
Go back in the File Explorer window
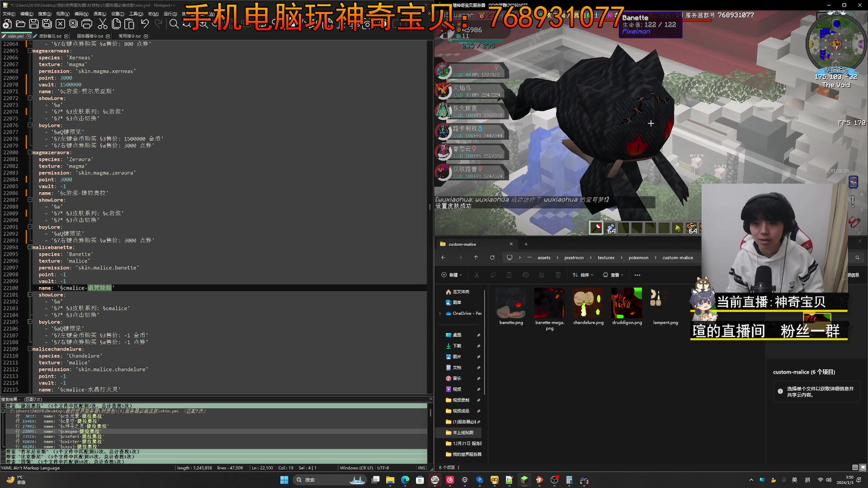click(x=443, y=258)
